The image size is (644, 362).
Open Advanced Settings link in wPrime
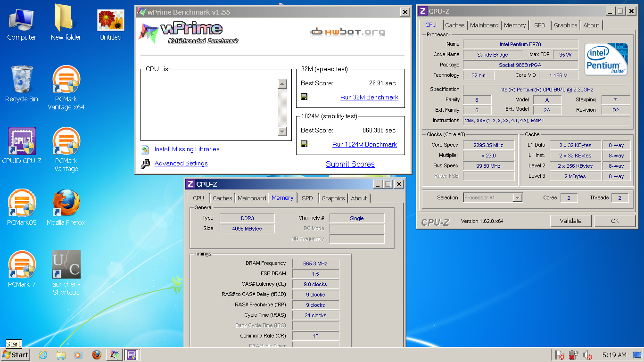[181, 164]
